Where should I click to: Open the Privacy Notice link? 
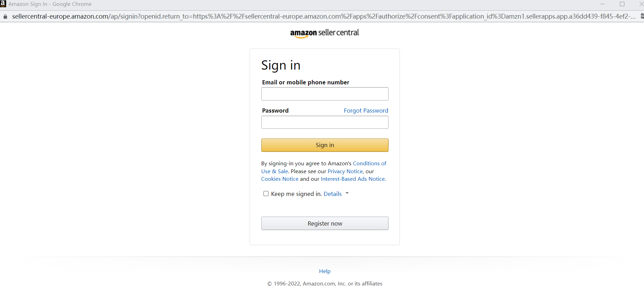tap(345, 171)
